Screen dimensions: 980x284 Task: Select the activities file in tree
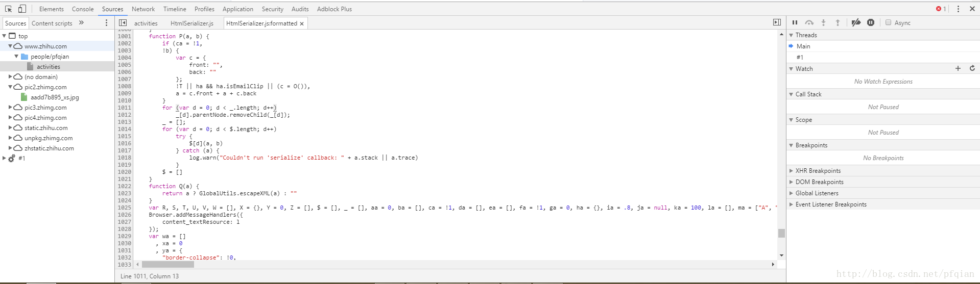click(x=49, y=67)
